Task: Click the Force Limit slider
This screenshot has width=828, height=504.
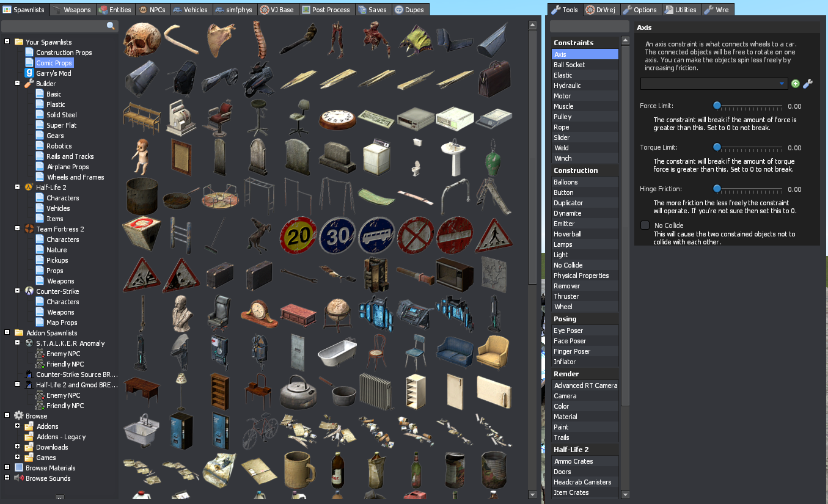Action: [748, 106]
